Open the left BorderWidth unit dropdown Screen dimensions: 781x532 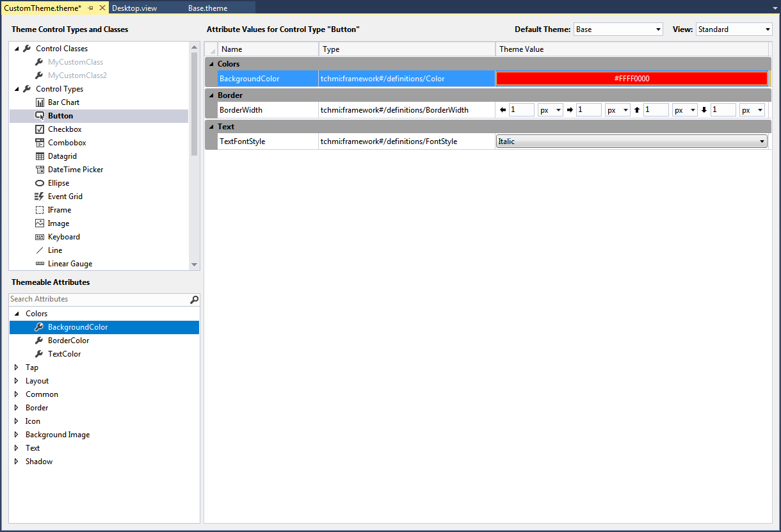click(x=551, y=110)
